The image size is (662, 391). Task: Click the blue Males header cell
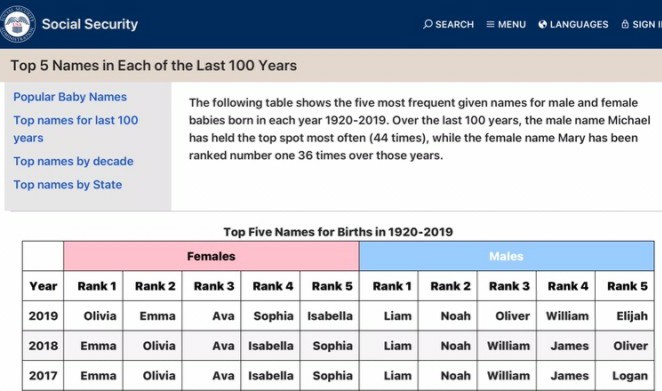[x=506, y=256]
